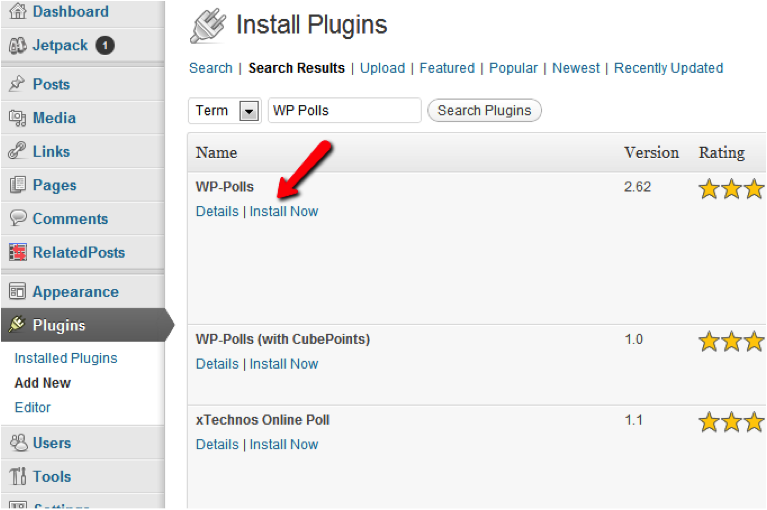Click the Media library icon
Screen dimensions: 767x510
[17, 118]
